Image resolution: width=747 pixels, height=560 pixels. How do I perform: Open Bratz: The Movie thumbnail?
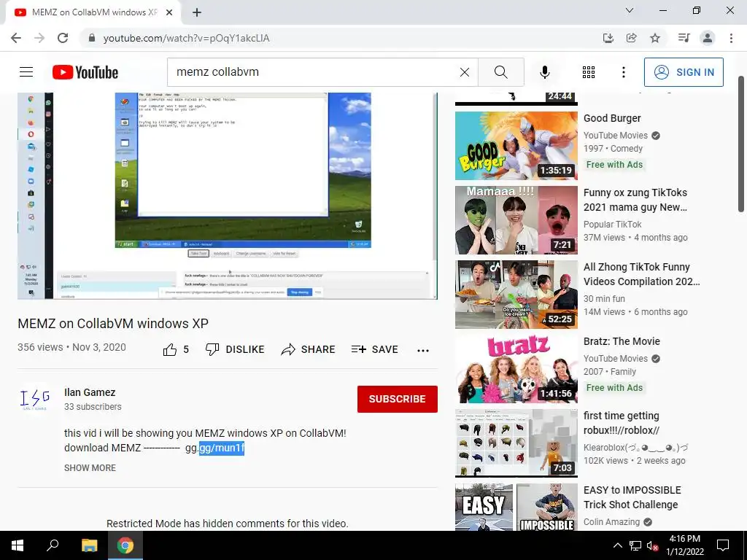[x=516, y=368]
